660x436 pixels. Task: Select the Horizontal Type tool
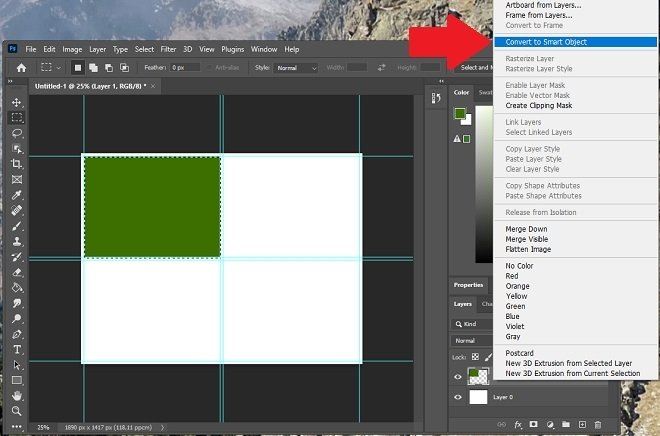pos(17,349)
